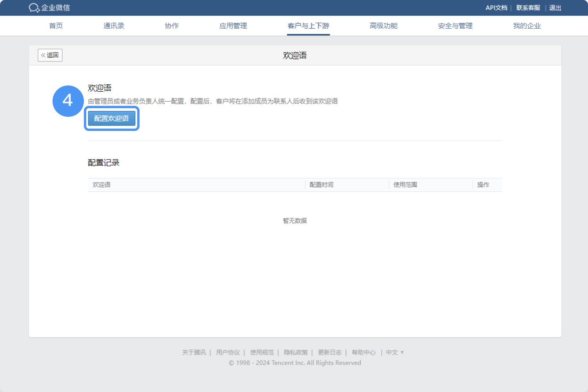The height and width of the screenshot is (392, 588).
Task: Go back using the 返回 button
Action: coord(50,55)
